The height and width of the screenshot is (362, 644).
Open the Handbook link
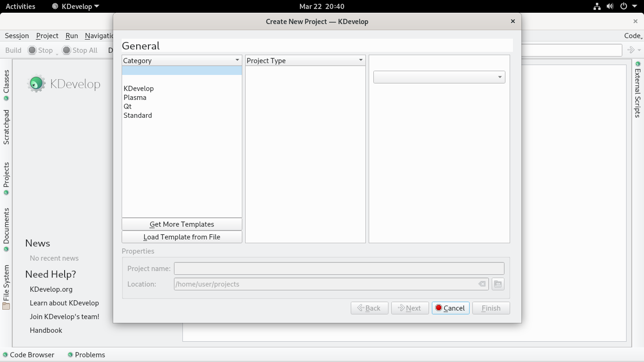(x=46, y=330)
